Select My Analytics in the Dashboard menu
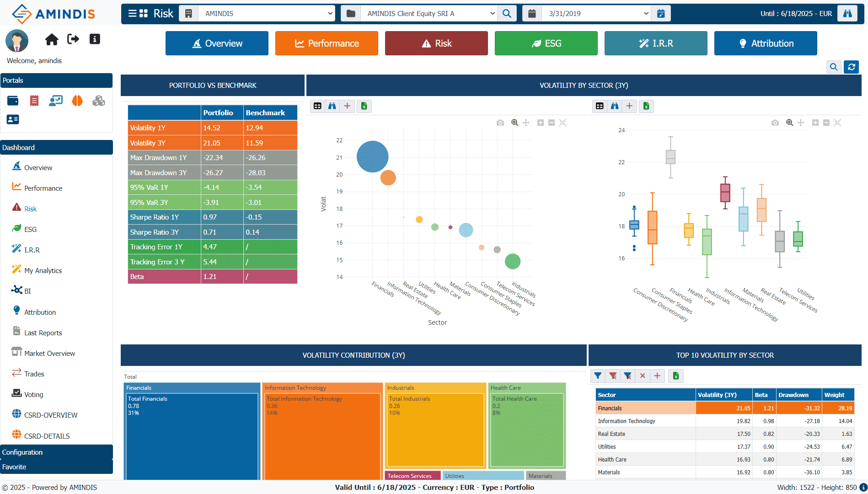Image resolution: width=868 pixels, height=494 pixels. 43,270
